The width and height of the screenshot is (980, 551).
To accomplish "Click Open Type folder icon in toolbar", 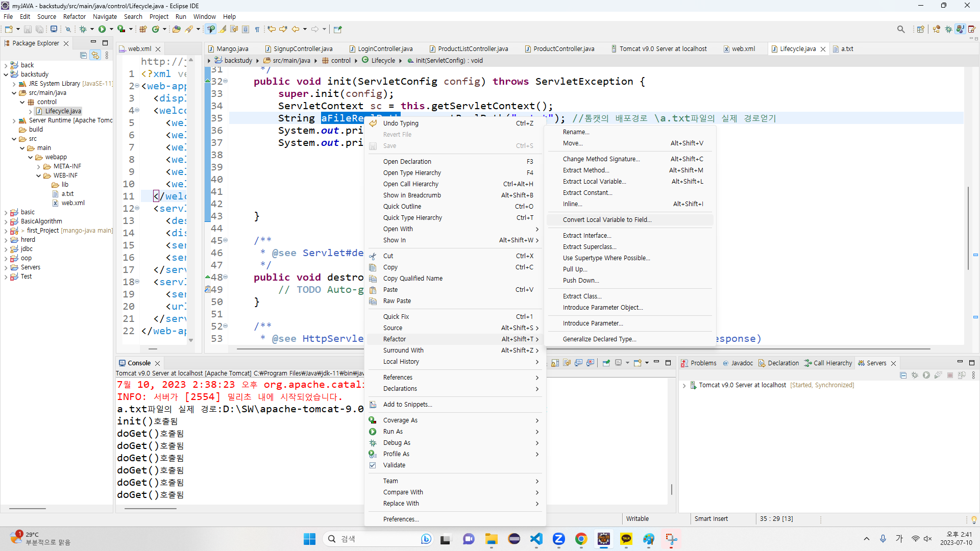I will (176, 30).
